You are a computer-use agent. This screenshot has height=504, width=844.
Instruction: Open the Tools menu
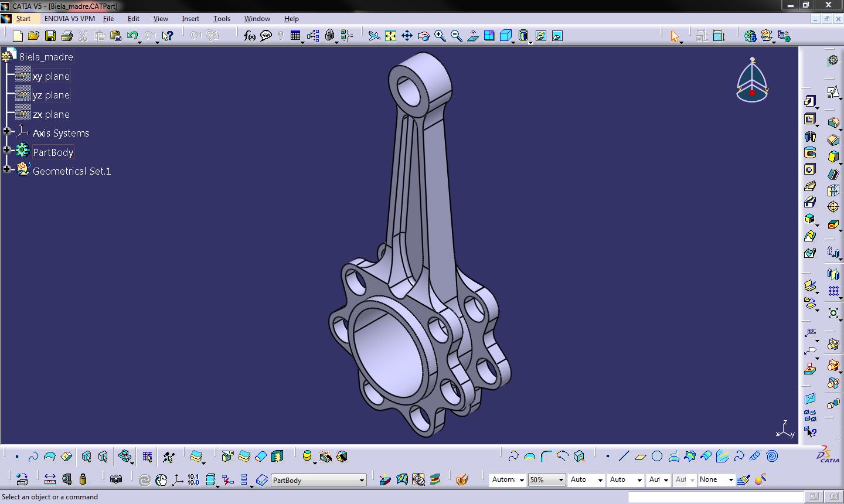(222, 19)
